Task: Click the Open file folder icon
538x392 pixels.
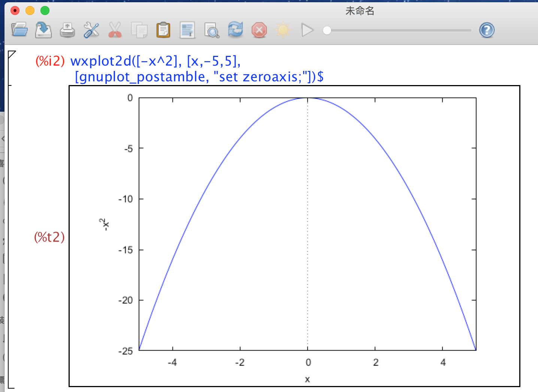Action: [19, 30]
